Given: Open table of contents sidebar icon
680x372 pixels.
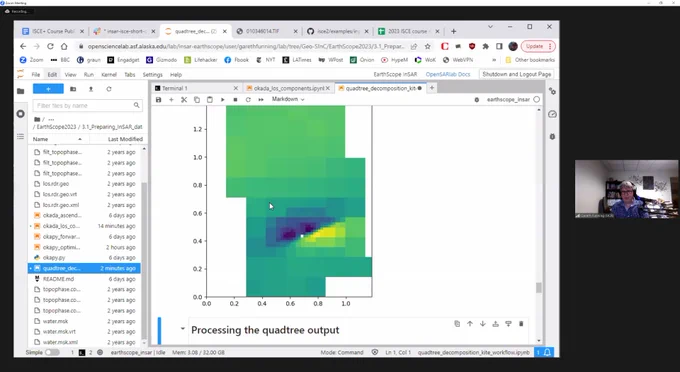Looking at the screenshot, I should click(x=20, y=136).
